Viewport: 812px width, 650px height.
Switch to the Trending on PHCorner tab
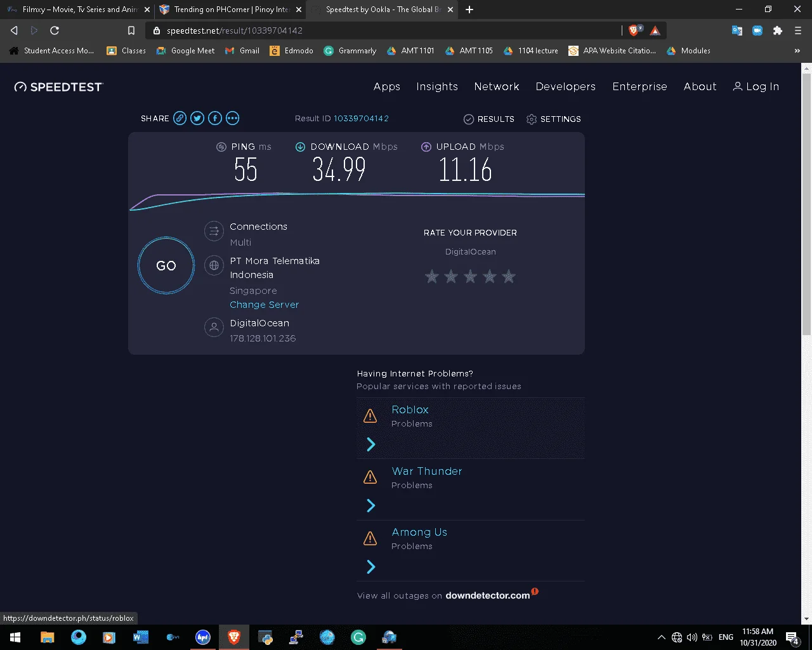click(230, 10)
